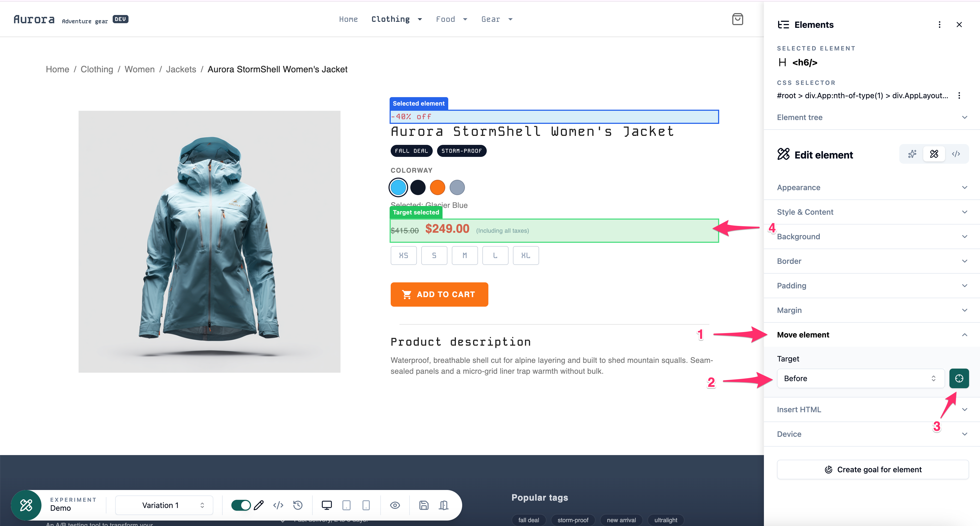Open the Variation 1 dropdown
Viewport: 980px width, 526px height.
point(164,505)
